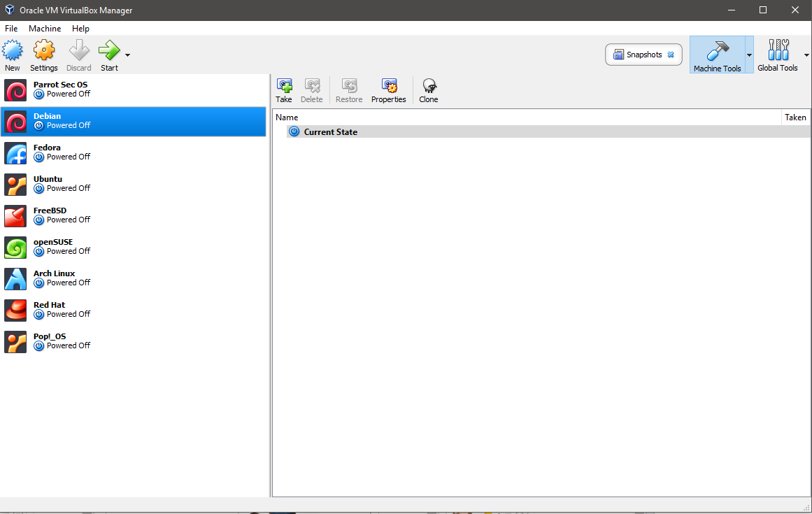This screenshot has width=812, height=514.
Task: Select the Parrot Sec OS machine
Action: tap(134, 90)
